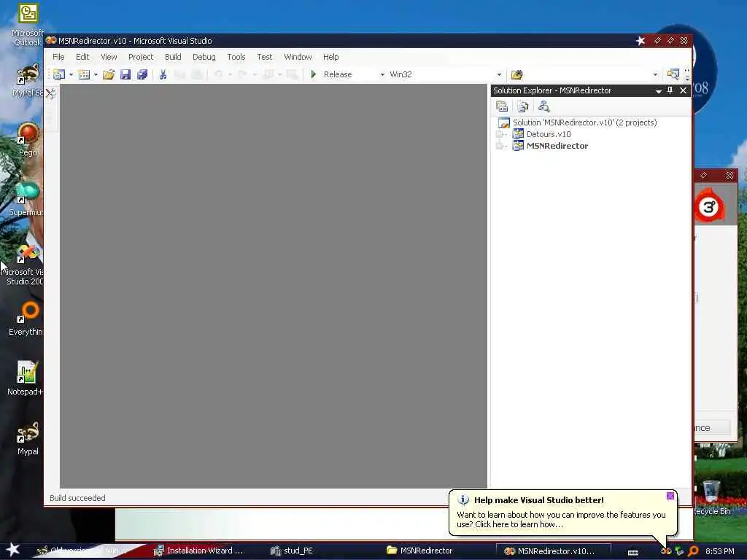Open the Build menu
Screen dimensions: 747x560
click(x=173, y=57)
